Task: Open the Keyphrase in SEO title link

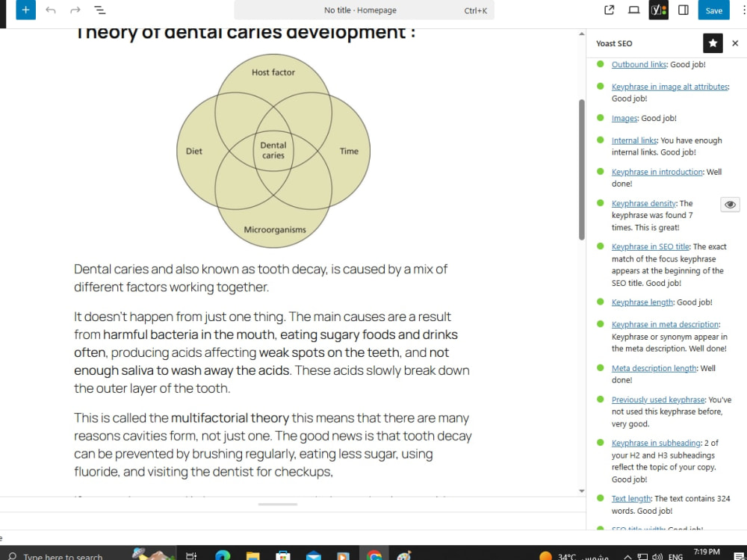Action: pyautogui.click(x=651, y=246)
